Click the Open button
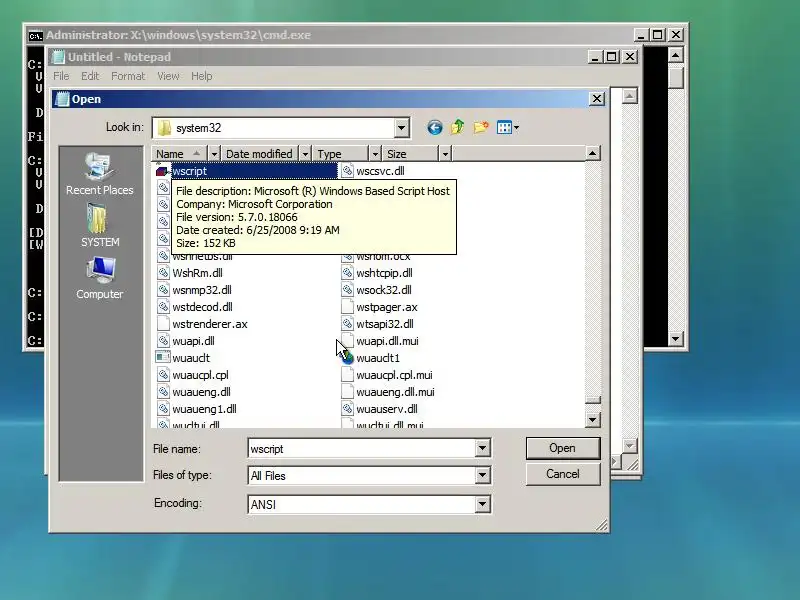The image size is (800, 600). 563,448
